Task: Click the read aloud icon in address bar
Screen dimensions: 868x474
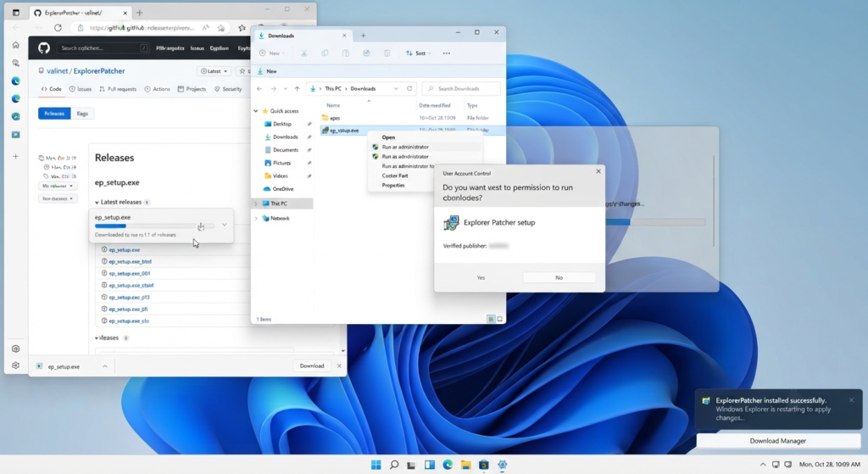Action: tap(205, 28)
